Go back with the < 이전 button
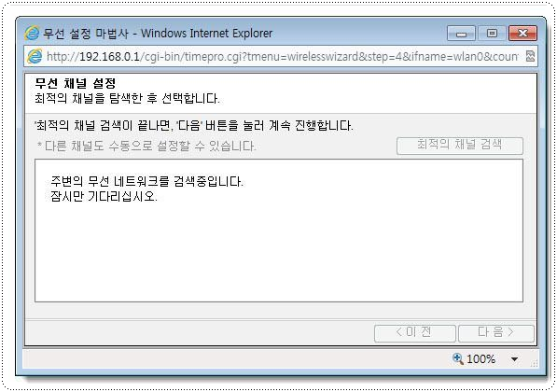This screenshot has height=392, width=557. coord(414,333)
